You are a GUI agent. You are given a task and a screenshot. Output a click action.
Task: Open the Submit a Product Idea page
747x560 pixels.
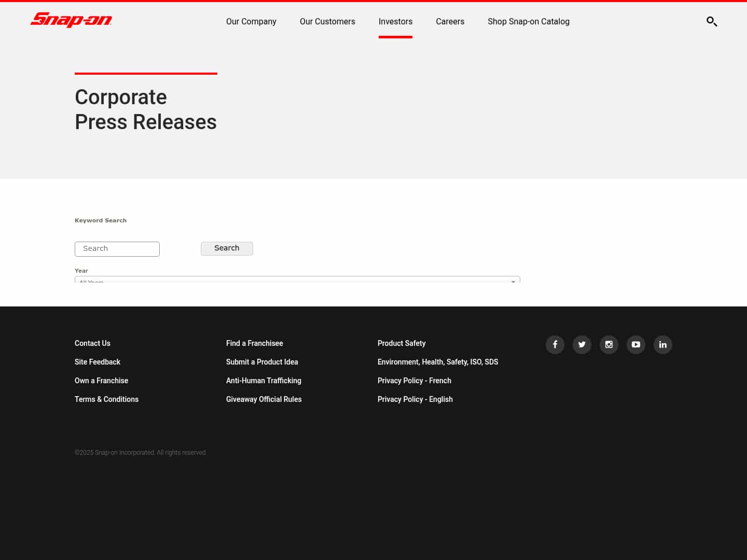pyautogui.click(x=262, y=362)
